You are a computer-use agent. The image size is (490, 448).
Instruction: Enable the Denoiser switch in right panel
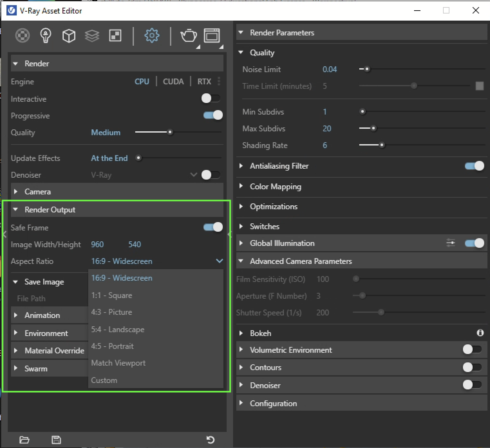tap(472, 385)
